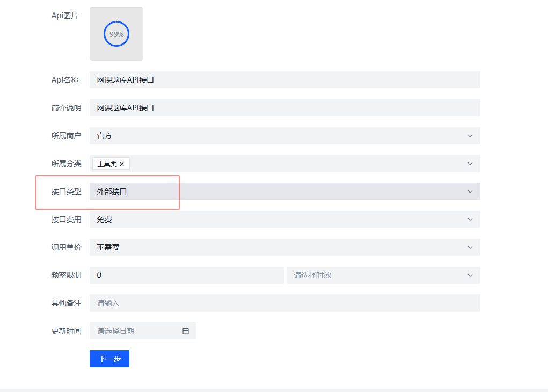Viewport: 548px width, 392px height.
Task: Click the 频率限制 number field with 0
Action: pos(187,276)
